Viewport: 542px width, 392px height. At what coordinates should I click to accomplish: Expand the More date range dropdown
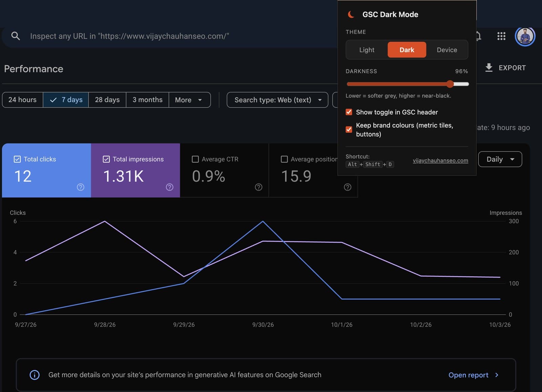click(189, 100)
